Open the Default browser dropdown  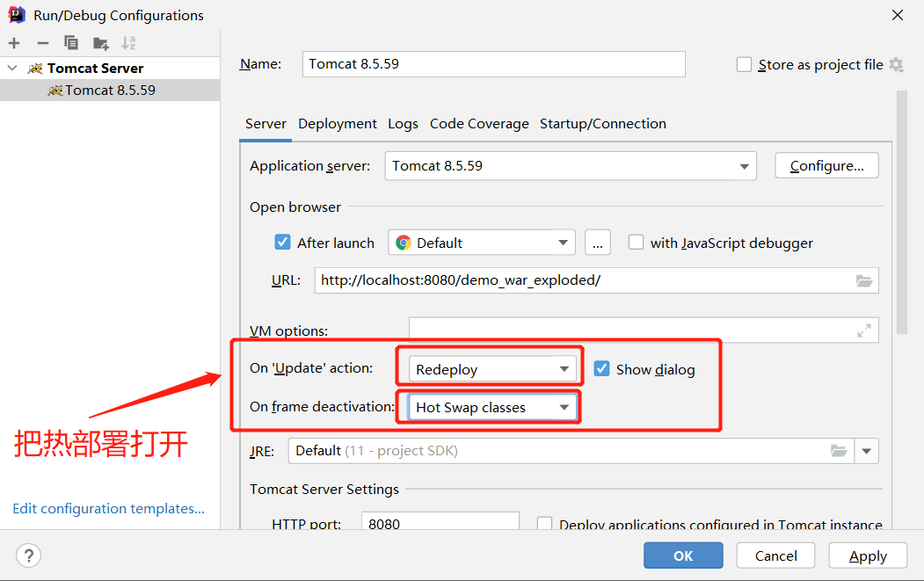(482, 243)
